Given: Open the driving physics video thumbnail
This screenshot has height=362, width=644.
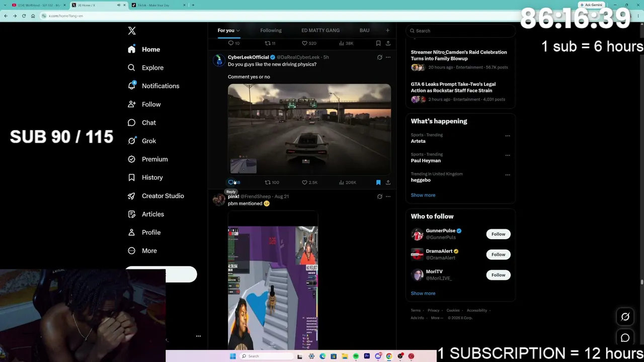Looking at the screenshot, I should [x=309, y=129].
